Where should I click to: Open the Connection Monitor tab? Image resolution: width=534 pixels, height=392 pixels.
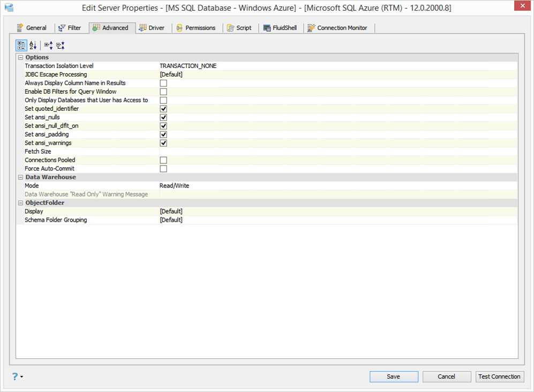(x=338, y=28)
